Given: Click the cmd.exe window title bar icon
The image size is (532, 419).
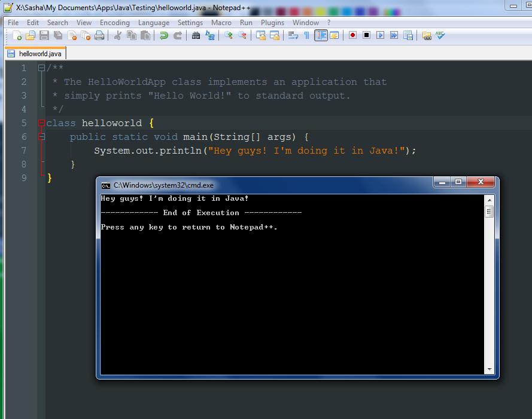Looking at the screenshot, I should pyautogui.click(x=106, y=185).
